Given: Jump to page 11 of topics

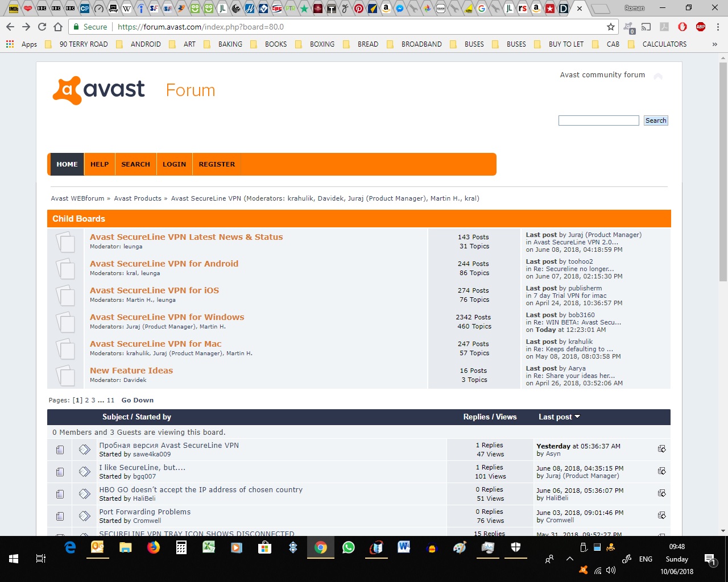Looking at the screenshot, I should pos(110,400).
